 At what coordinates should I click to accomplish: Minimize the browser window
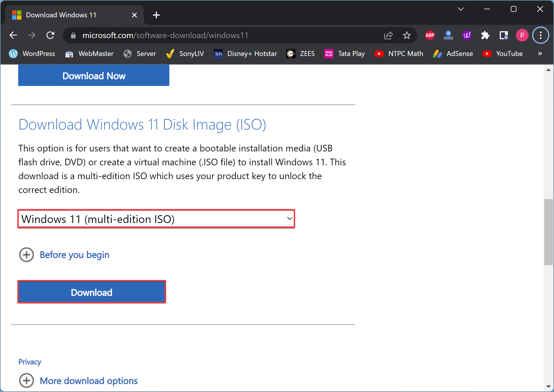point(487,9)
